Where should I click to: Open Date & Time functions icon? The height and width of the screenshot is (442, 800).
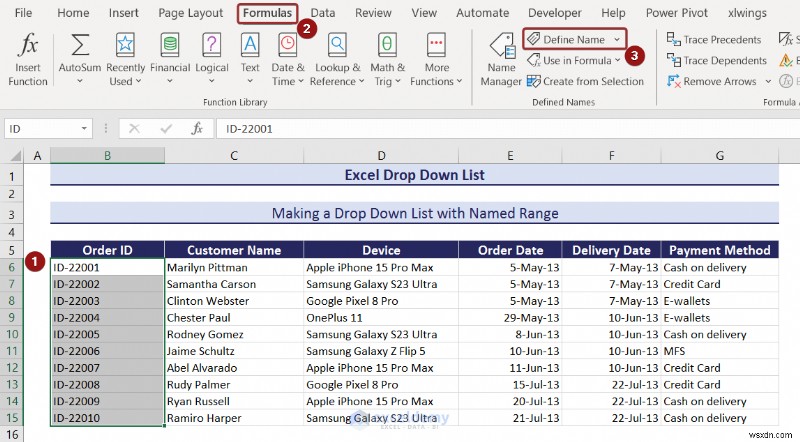pyautogui.click(x=288, y=45)
